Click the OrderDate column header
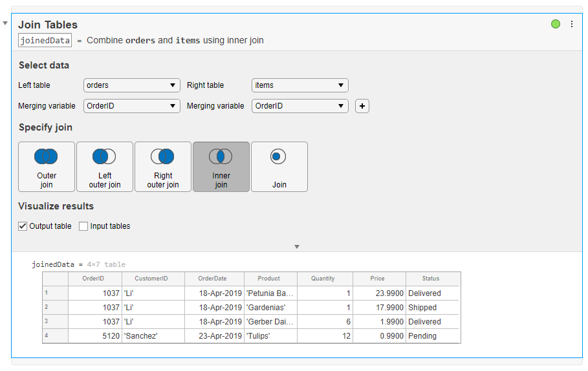Screen dimensions: 588x371 [x=214, y=279]
